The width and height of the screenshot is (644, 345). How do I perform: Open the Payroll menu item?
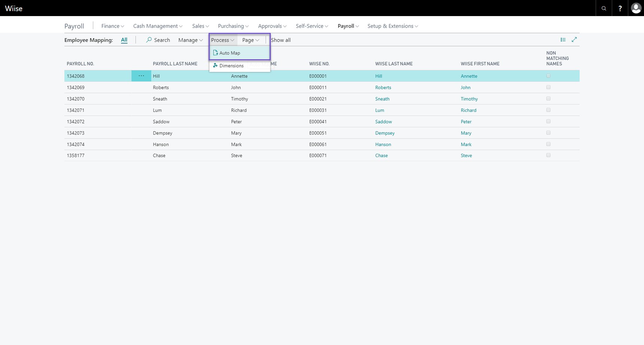click(347, 26)
